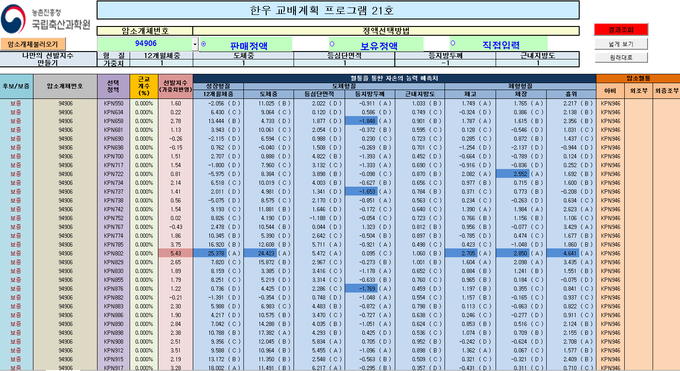The image size is (680, 371).
Task: Click the highlighted backfat value -1.653
Action: [361, 192]
